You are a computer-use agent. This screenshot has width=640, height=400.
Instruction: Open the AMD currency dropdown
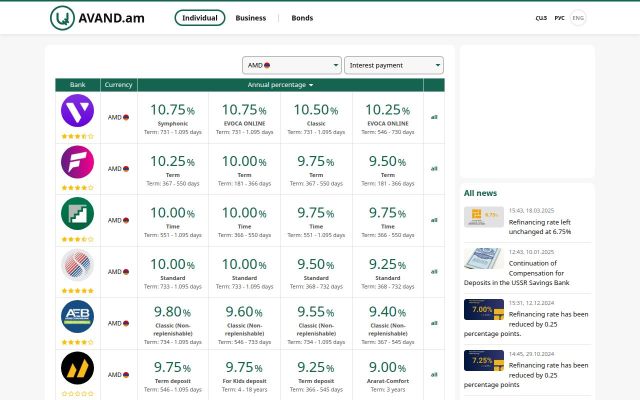[292, 65]
